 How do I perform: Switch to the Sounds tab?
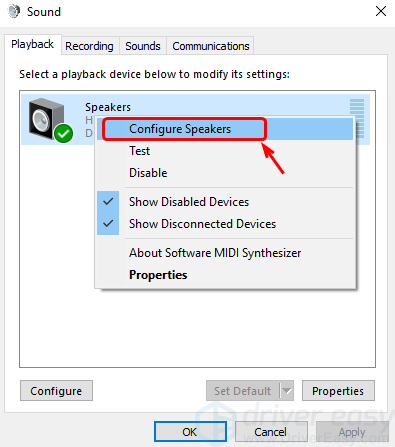click(143, 46)
